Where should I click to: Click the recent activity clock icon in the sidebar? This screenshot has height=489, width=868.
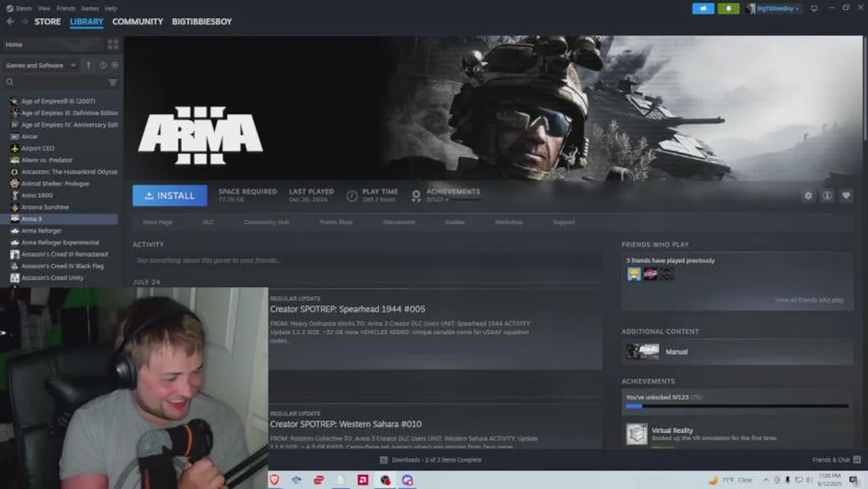[103, 65]
